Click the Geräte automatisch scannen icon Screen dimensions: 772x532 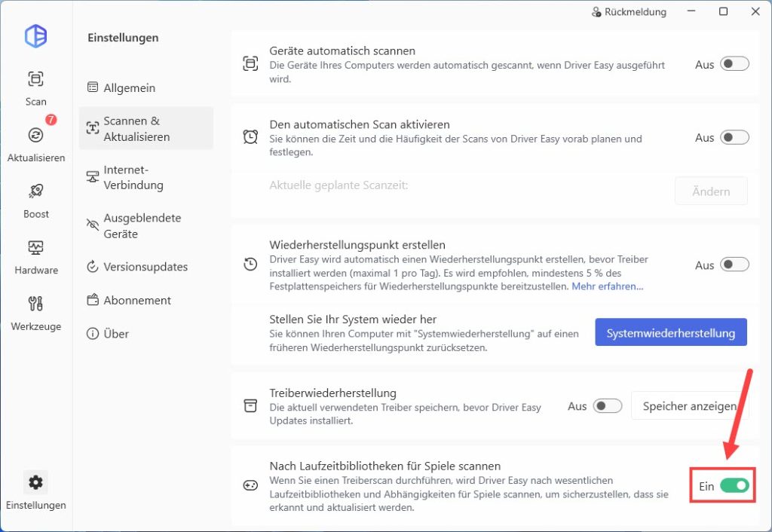click(250, 64)
